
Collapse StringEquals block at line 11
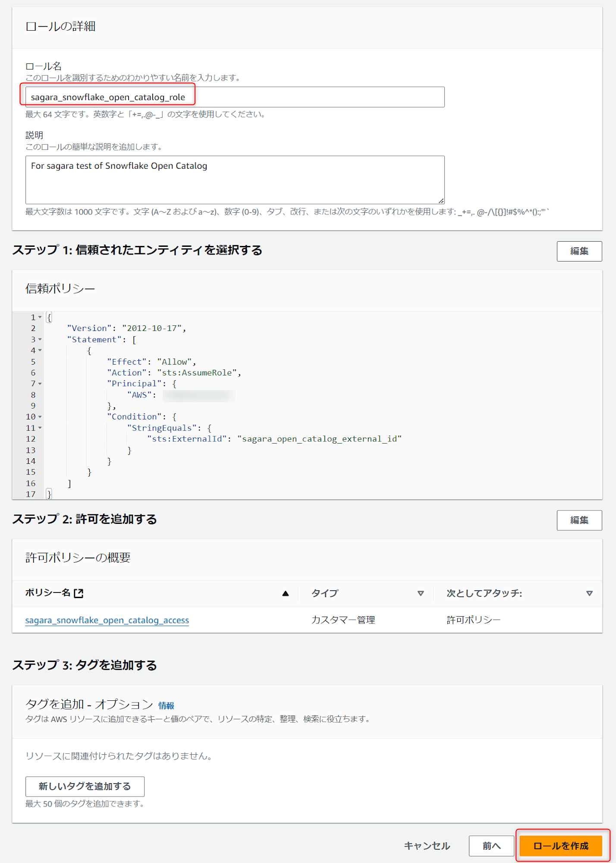(40, 428)
